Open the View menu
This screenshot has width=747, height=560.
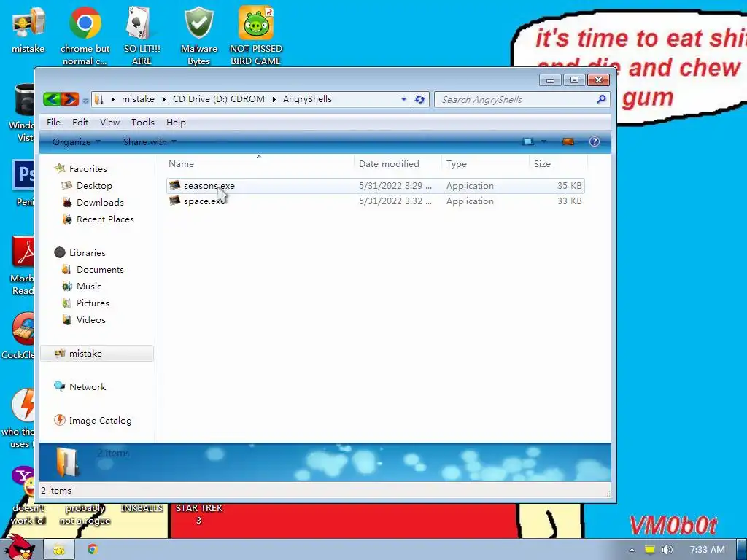109,122
